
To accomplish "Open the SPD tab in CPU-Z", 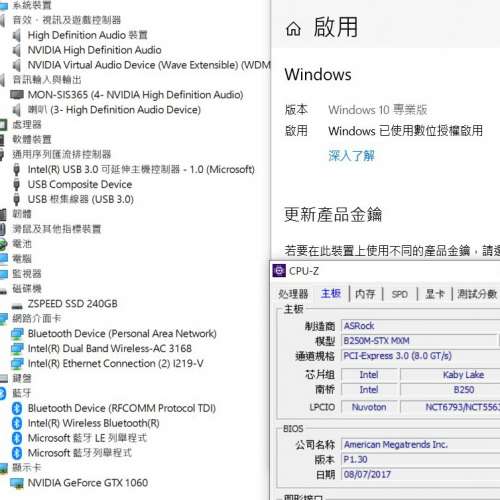I will tap(400, 294).
